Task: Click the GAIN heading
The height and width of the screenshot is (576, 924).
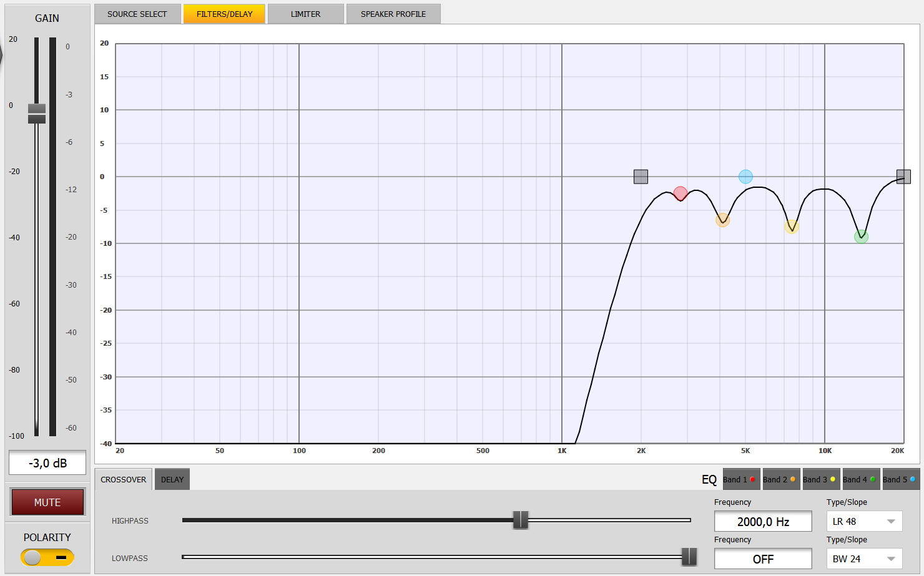Action: point(47,18)
